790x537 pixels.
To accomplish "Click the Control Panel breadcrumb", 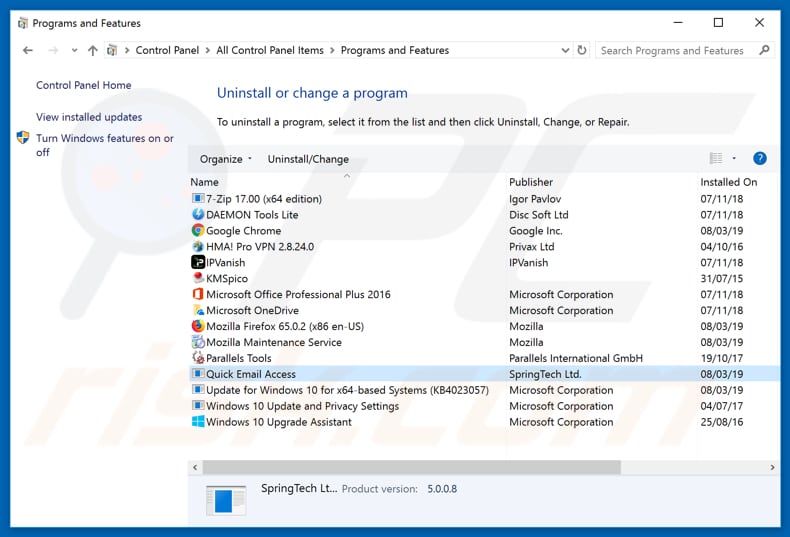I will (x=167, y=50).
